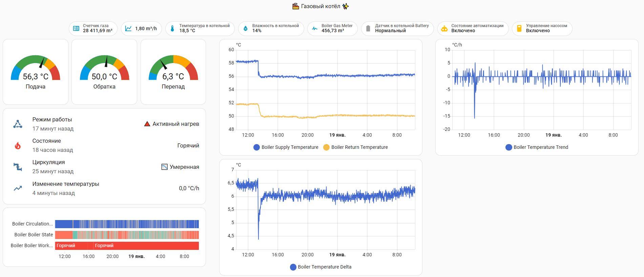
Task: Toggle Boiler Return Temperature legend series
Action: coord(356,147)
